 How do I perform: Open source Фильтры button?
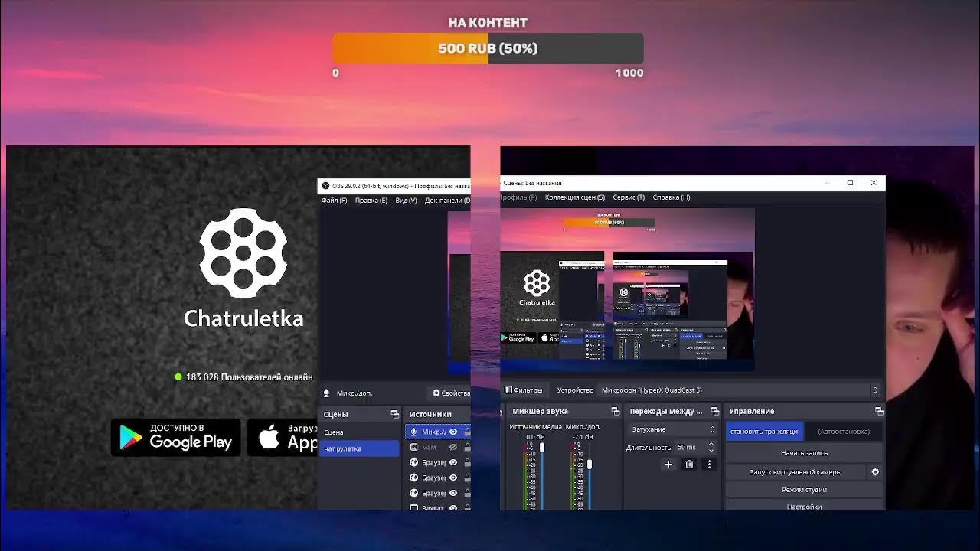pos(523,390)
